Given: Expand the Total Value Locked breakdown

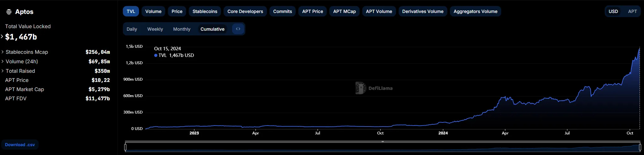Looking at the screenshot, I should tap(2, 37).
